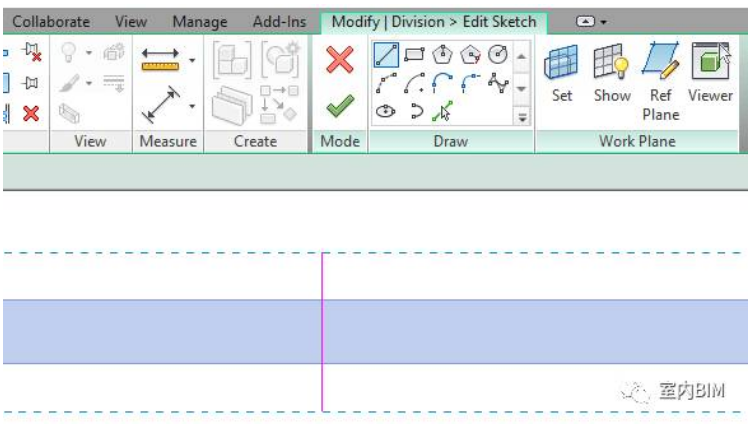Open the Measure Between dropdown arrow

point(191,61)
